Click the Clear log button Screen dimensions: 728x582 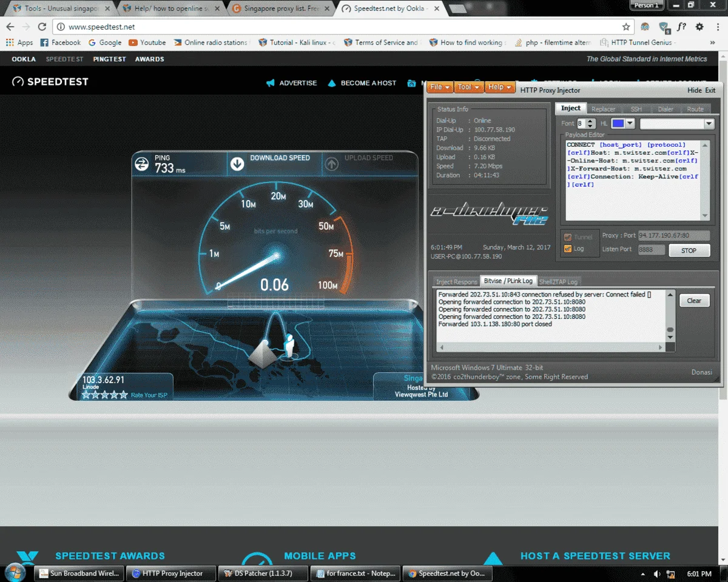tap(694, 301)
